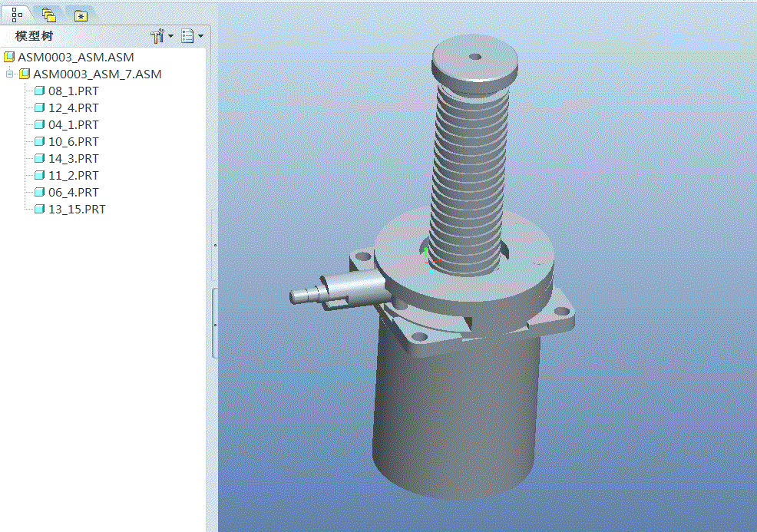757x532 pixels.
Task: Click the 13_15.PRT part icon
Action: pyautogui.click(x=40, y=209)
